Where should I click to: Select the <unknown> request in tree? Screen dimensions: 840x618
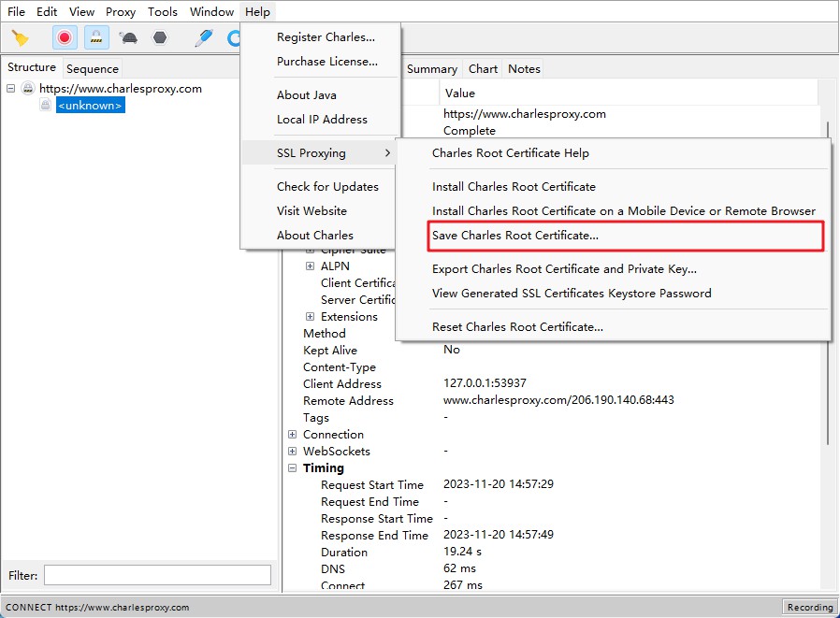point(90,105)
